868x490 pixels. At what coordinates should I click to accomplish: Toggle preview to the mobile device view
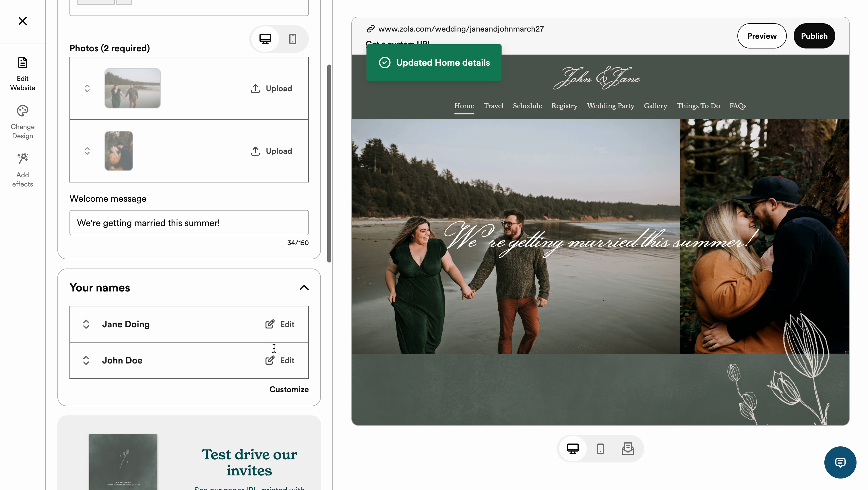(600, 449)
